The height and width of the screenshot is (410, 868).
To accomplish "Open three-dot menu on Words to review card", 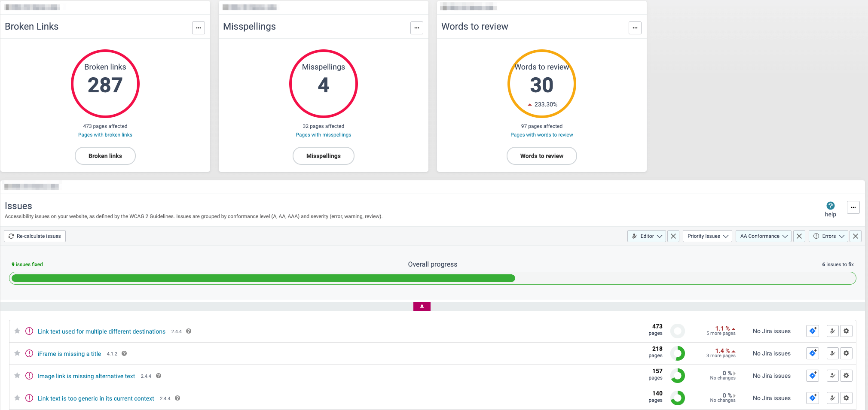I will coord(635,28).
